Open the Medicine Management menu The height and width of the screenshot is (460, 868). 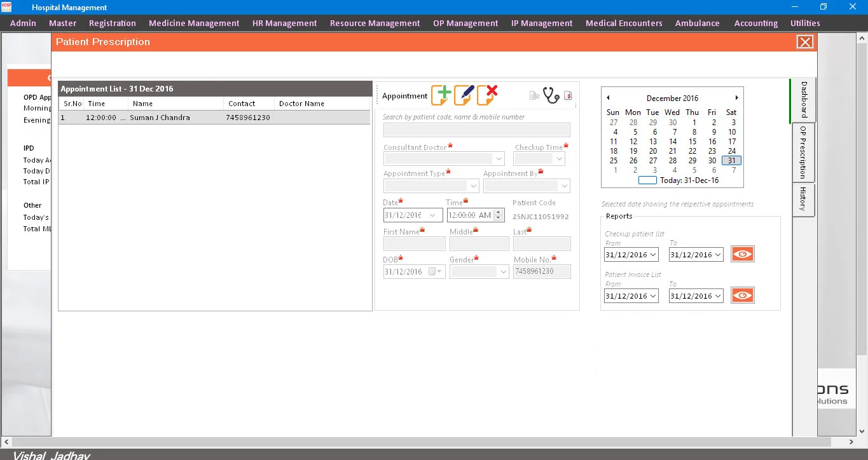[x=194, y=23]
